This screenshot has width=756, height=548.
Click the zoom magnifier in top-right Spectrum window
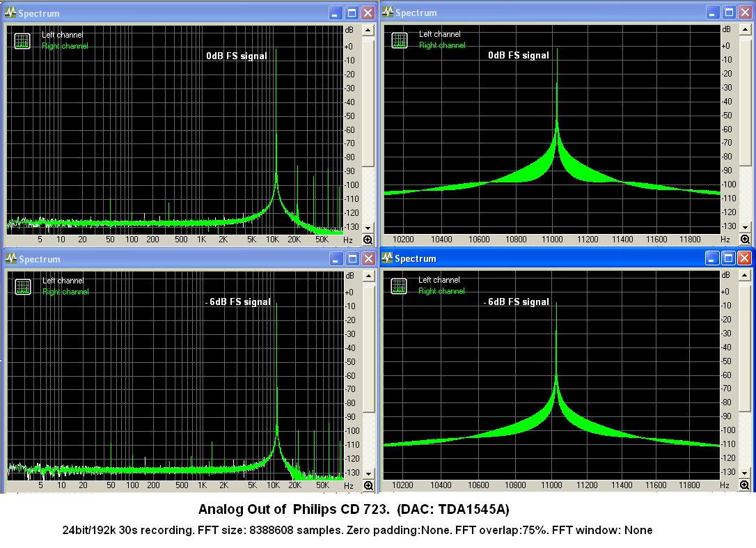746,240
